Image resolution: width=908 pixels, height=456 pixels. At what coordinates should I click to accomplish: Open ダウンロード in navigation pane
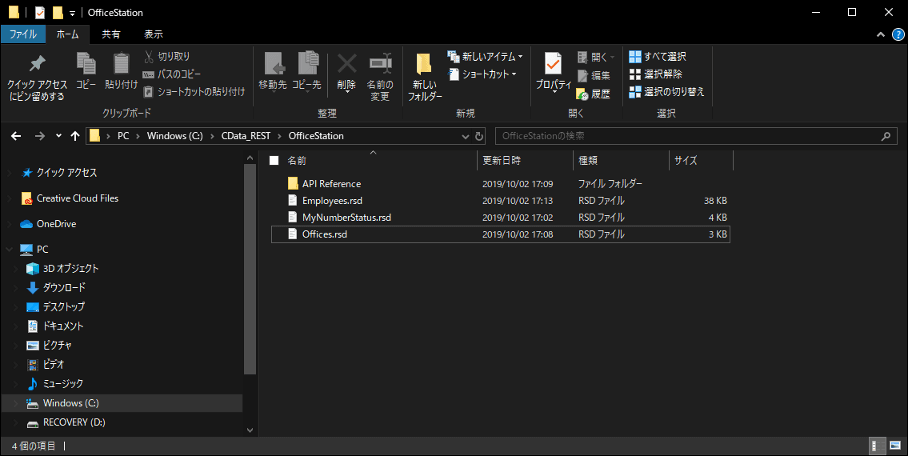click(64, 287)
